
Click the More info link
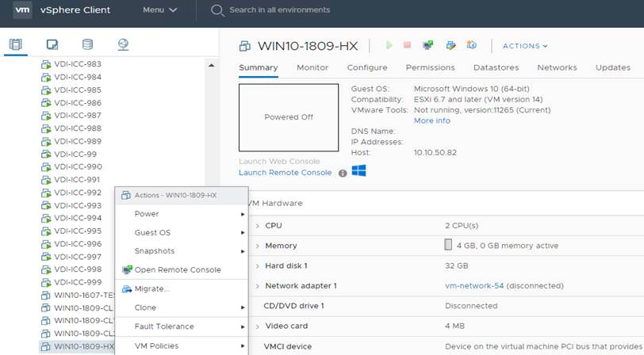[432, 120]
